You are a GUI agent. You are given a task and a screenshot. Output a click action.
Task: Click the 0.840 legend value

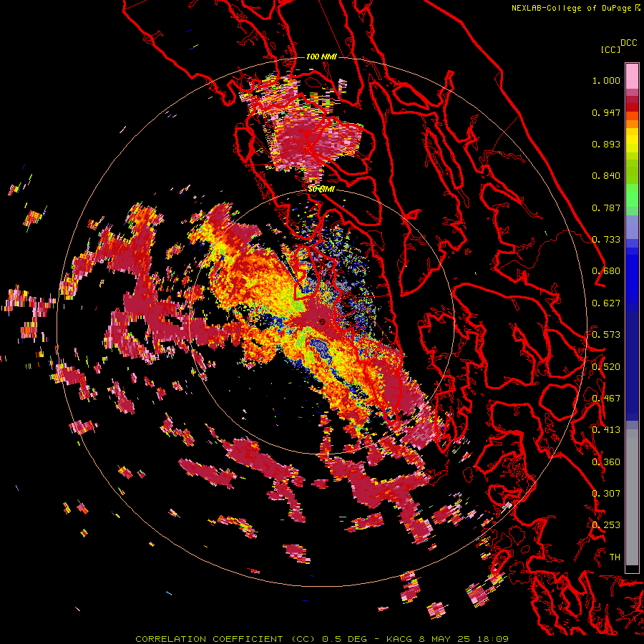tap(606, 176)
